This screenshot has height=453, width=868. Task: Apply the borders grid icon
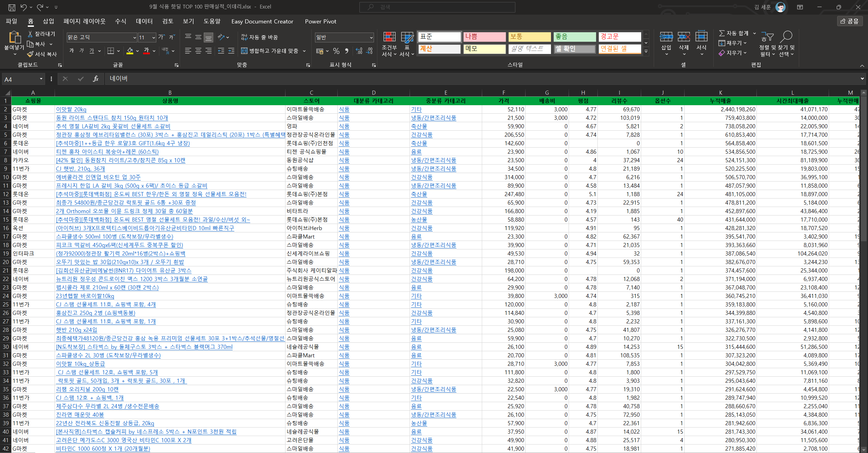coord(111,51)
